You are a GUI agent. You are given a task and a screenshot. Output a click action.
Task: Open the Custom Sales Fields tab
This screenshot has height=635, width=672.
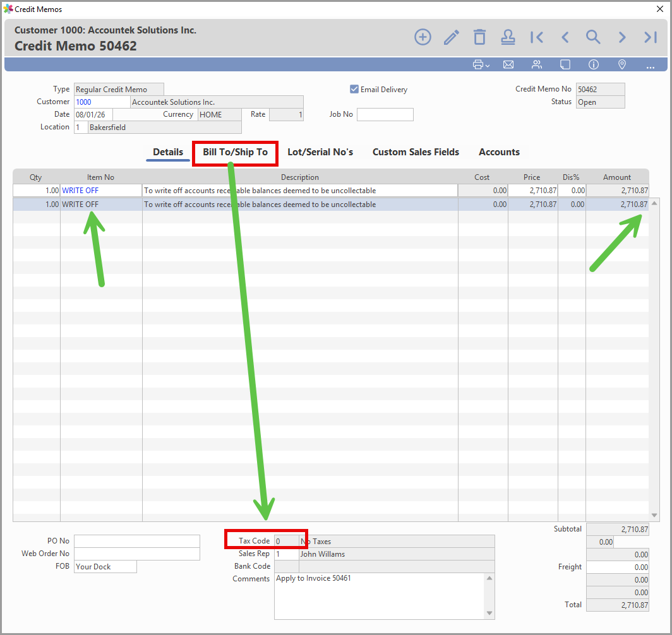point(416,152)
